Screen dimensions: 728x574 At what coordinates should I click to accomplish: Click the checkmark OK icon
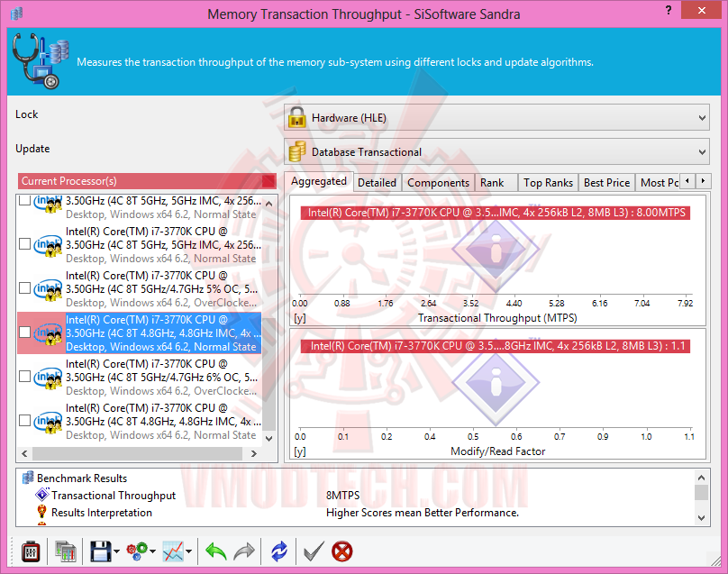(x=314, y=551)
